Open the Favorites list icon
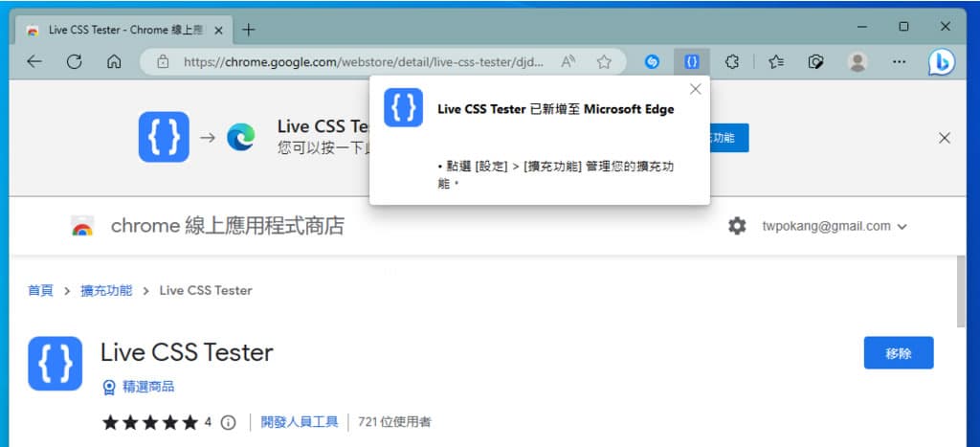The image size is (980, 447). pyautogui.click(x=776, y=62)
